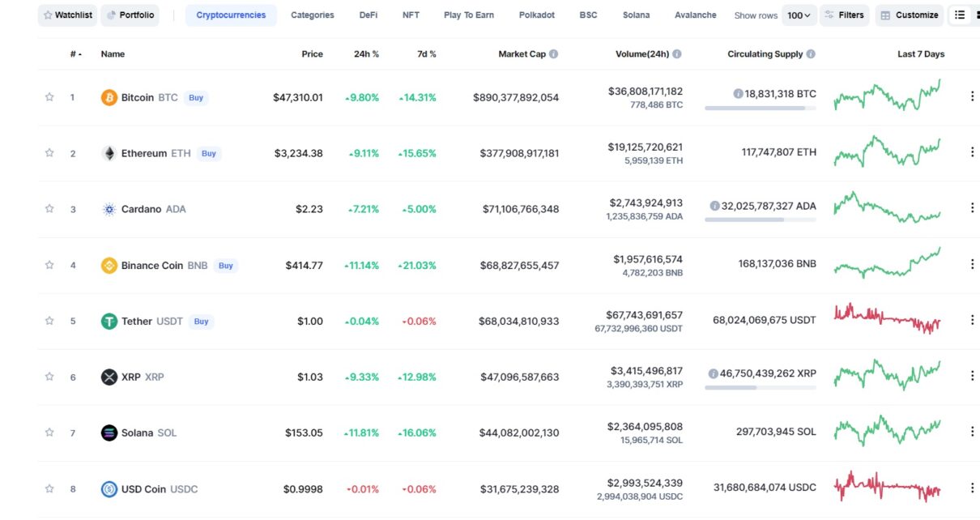Switch to the Categories tab
This screenshot has height=520, width=980.
313,15
